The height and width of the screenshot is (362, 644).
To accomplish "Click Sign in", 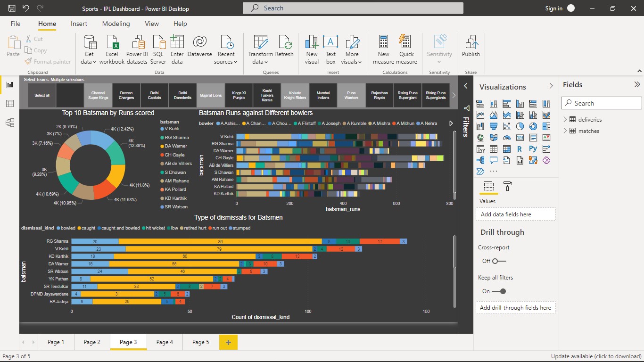I will click(554, 8).
